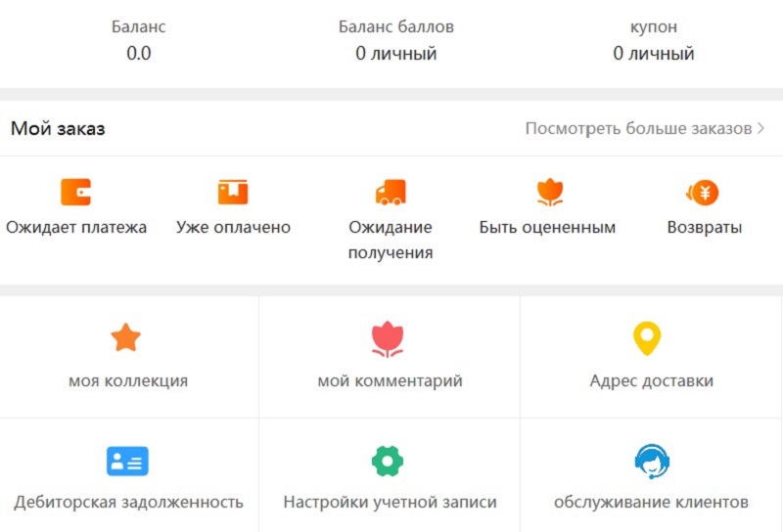Open 'Дебиторская задолженность' label

(128, 503)
